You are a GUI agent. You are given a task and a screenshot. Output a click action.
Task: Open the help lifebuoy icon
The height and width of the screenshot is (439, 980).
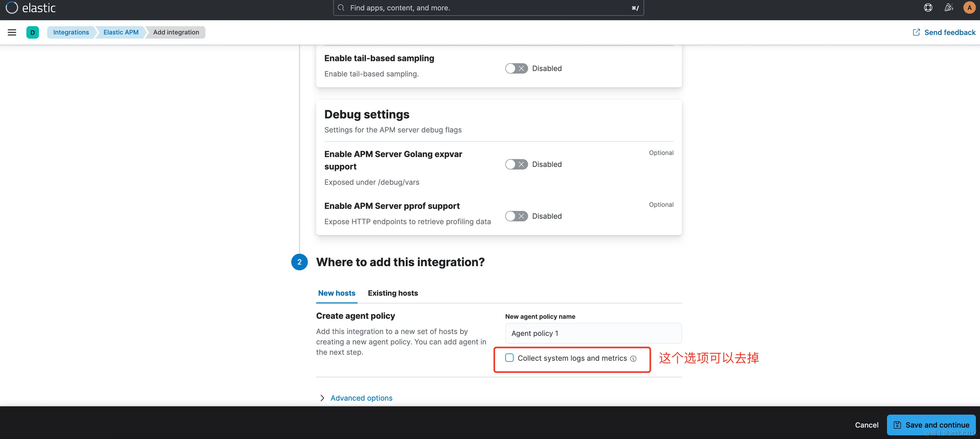coord(928,7)
